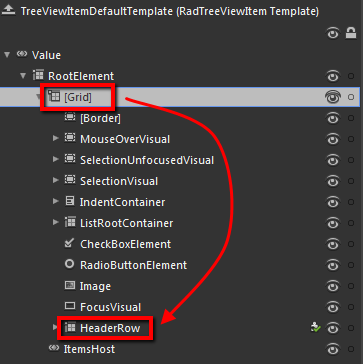
Task: Expand the SelectionVisual node
Action: 56,181
